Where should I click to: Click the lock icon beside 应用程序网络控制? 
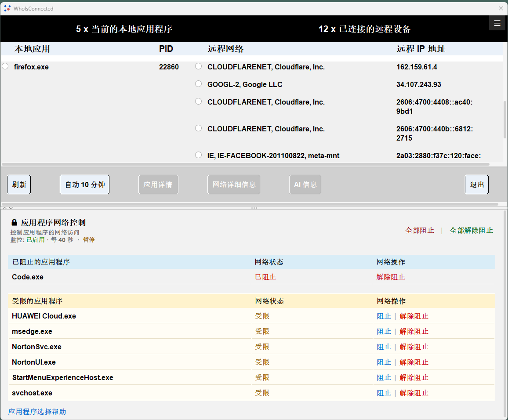point(14,222)
